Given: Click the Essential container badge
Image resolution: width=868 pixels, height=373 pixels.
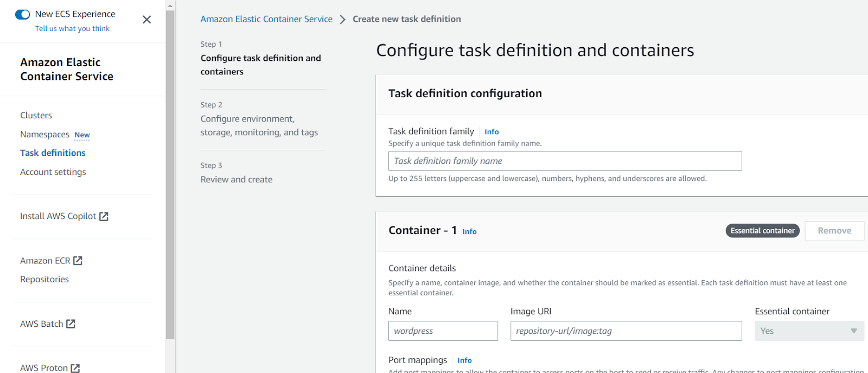Looking at the screenshot, I should coord(762,231).
